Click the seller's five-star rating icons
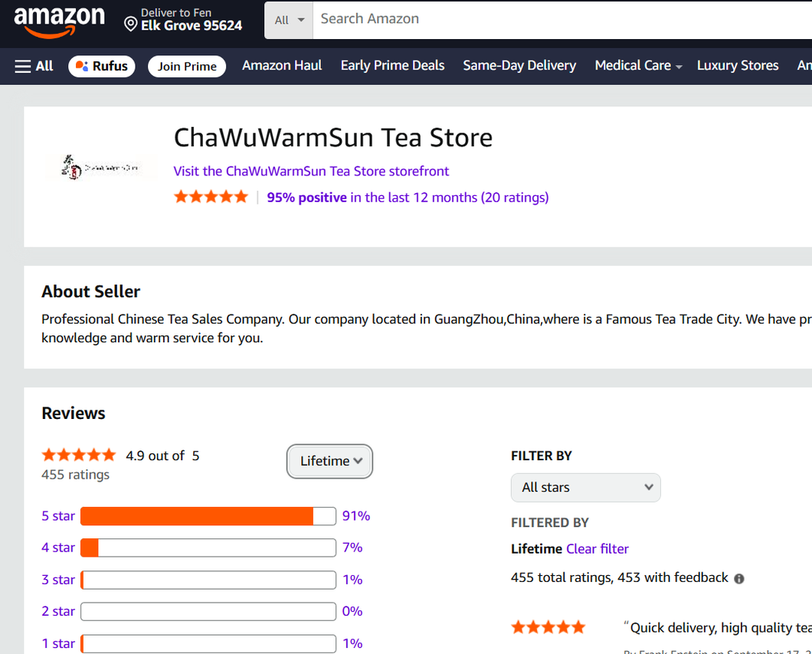The height and width of the screenshot is (654, 812). coord(211,197)
